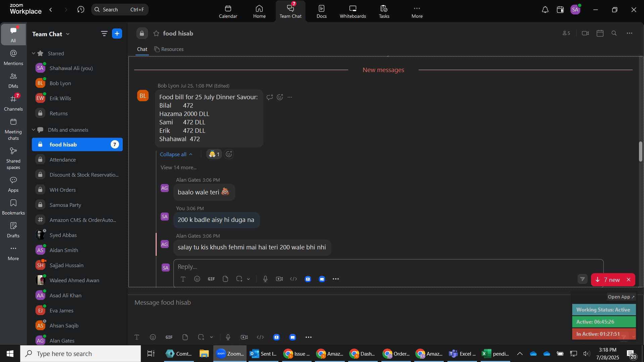
Task: Open chat with Erik Wills
Action: [77, 98]
